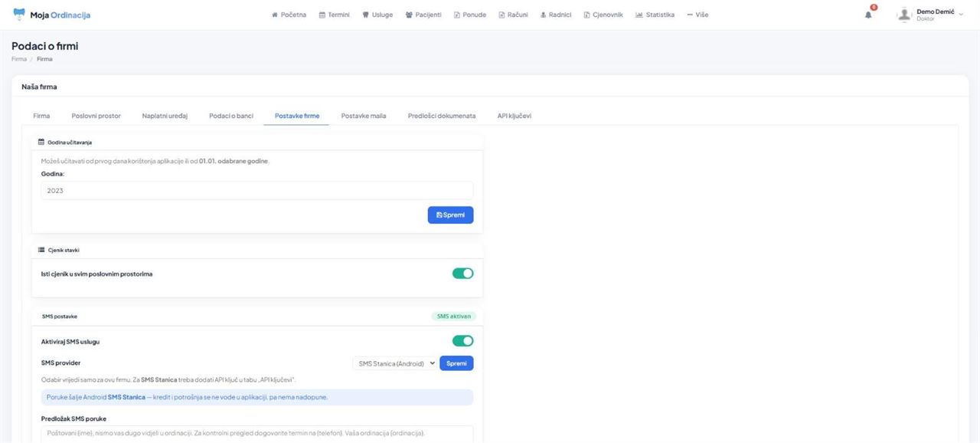Image resolution: width=980 pixels, height=443 pixels.
Task: Open the Termini page
Action: tap(334, 15)
